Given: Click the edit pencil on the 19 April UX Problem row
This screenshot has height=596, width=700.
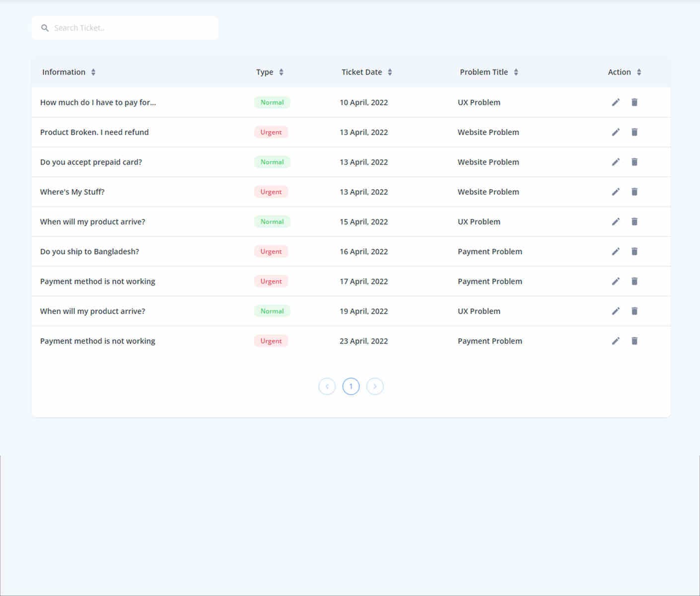Looking at the screenshot, I should [x=616, y=311].
